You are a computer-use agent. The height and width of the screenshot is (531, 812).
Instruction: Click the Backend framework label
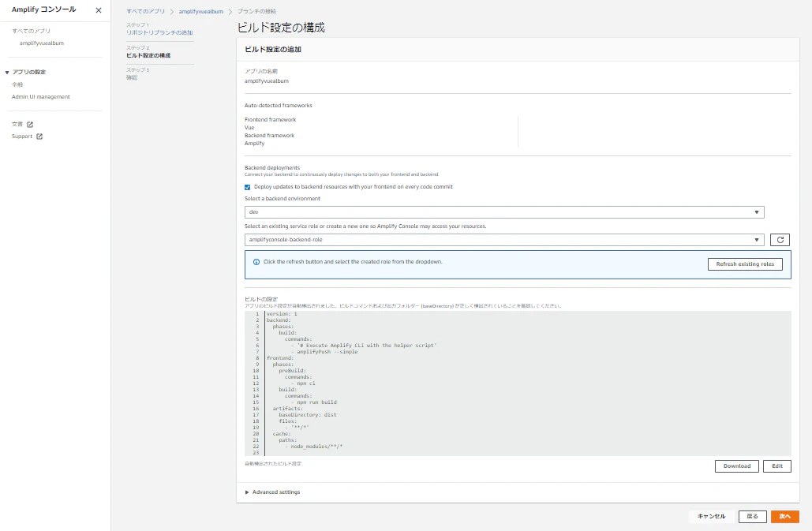click(x=269, y=136)
